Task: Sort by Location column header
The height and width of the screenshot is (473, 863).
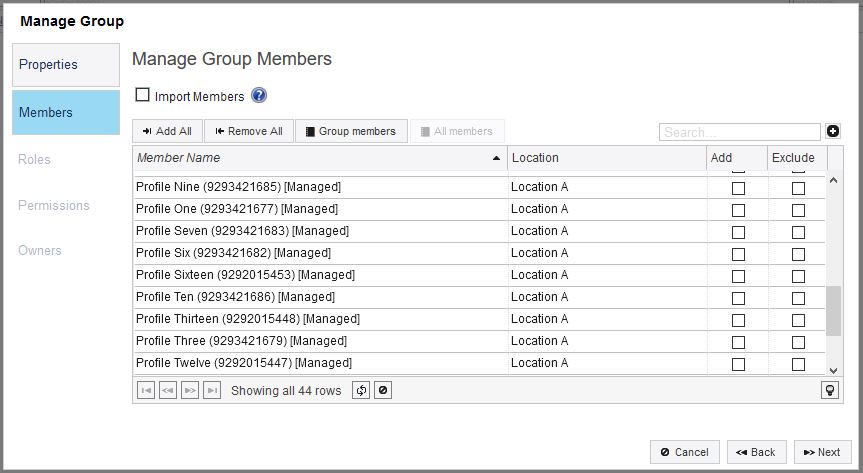Action: click(x=607, y=158)
